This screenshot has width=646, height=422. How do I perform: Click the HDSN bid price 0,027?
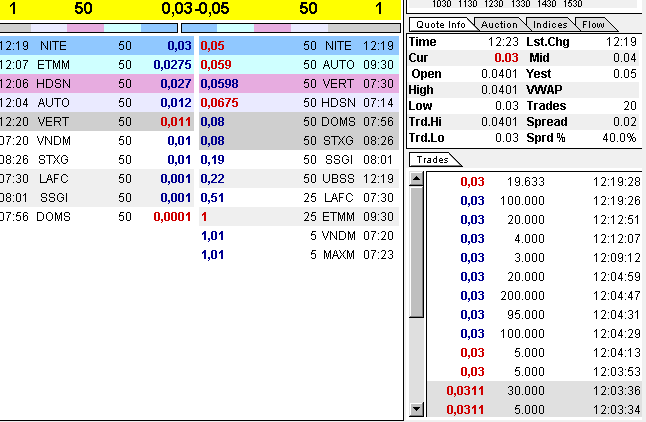click(174, 83)
